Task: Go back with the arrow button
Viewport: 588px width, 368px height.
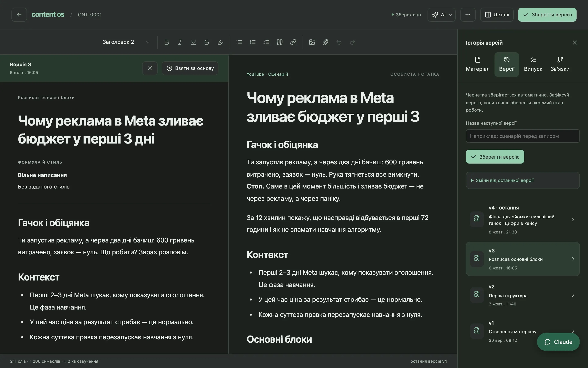Action: point(19,15)
